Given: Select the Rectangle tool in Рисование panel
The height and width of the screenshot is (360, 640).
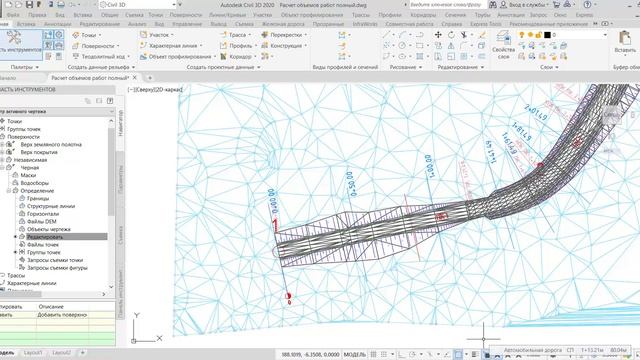Looking at the screenshot, I should (x=419, y=45).
